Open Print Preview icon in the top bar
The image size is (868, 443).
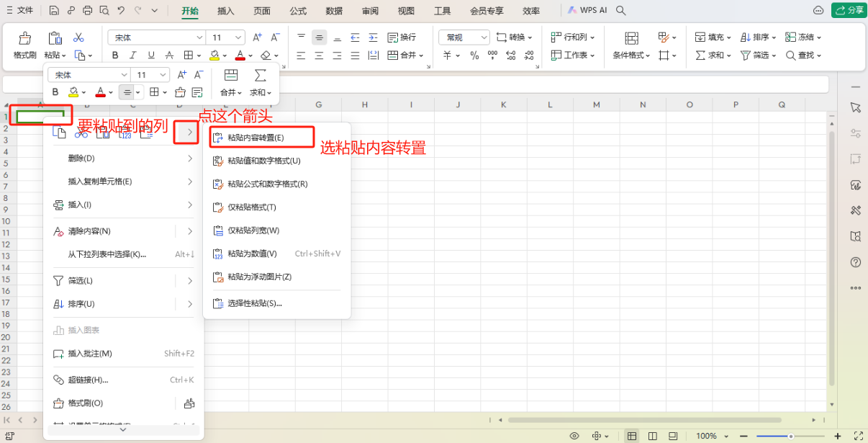pyautogui.click(x=104, y=11)
